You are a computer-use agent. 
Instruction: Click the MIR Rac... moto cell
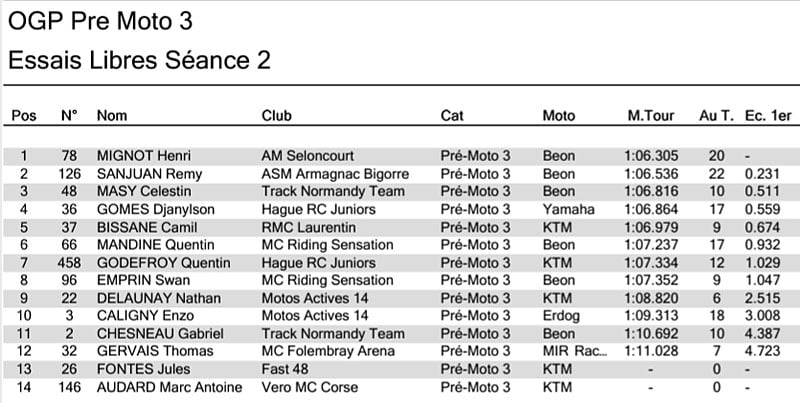pyautogui.click(x=573, y=351)
